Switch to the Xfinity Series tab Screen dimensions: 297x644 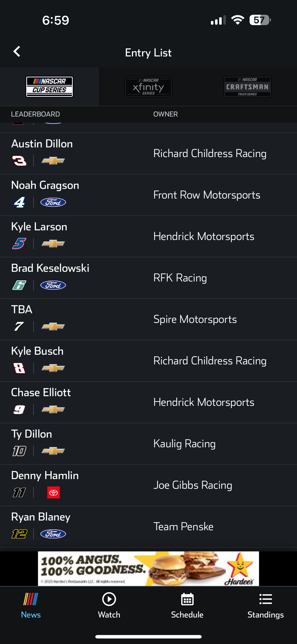pyautogui.click(x=148, y=87)
